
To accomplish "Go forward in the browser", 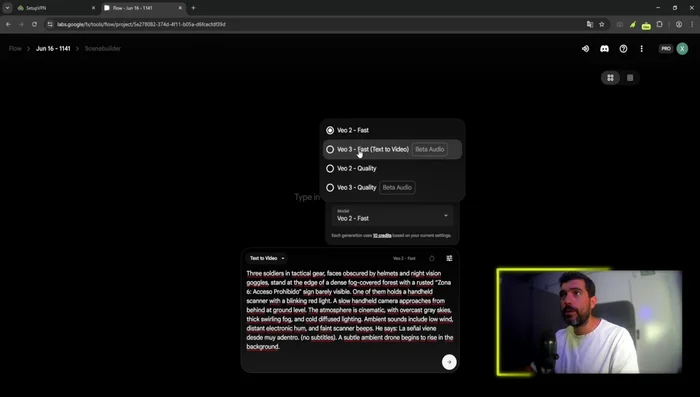I will pyautogui.click(x=21, y=24).
